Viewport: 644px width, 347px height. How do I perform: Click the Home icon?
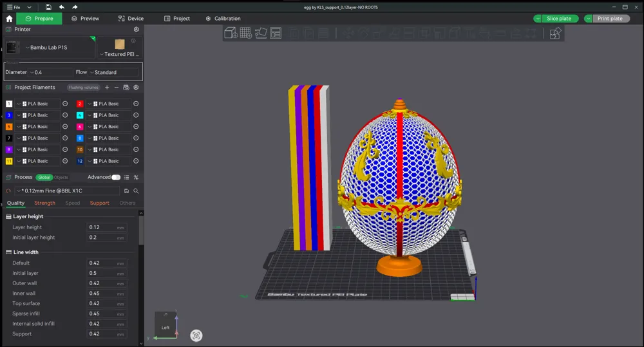point(9,19)
